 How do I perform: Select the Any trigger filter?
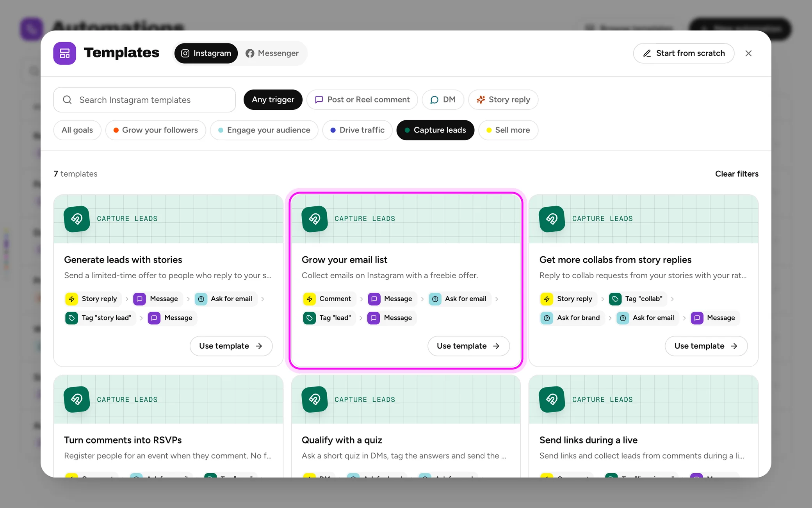pyautogui.click(x=273, y=100)
